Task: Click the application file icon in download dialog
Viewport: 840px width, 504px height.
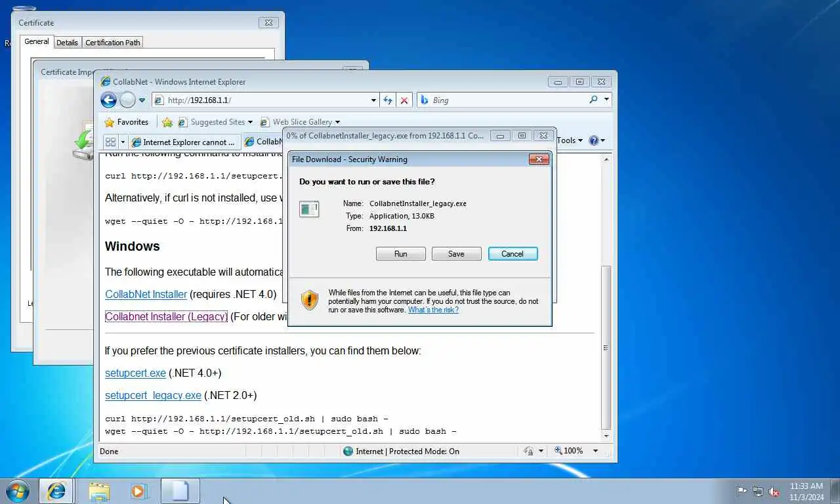Action: (309, 209)
